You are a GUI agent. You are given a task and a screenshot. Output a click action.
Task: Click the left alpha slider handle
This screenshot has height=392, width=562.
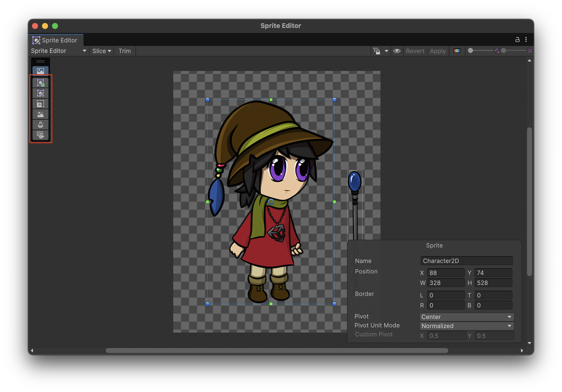(x=470, y=51)
